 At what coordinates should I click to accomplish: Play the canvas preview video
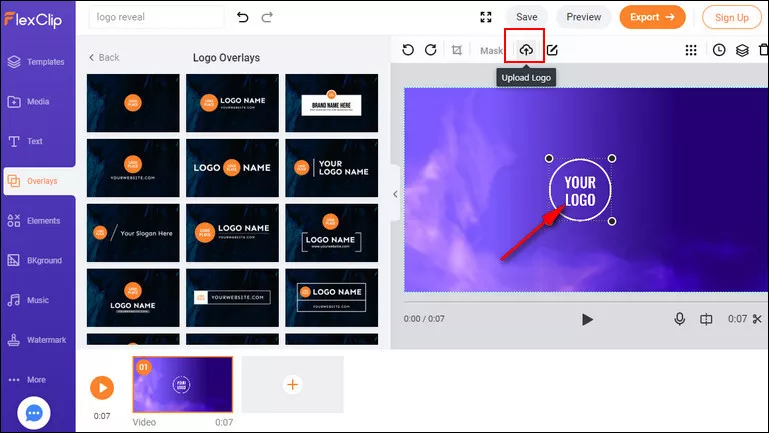(587, 320)
